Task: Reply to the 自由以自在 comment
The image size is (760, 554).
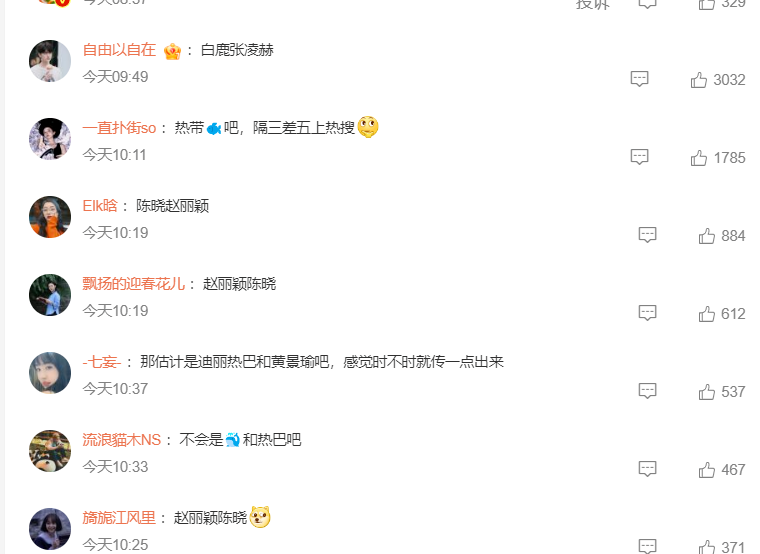Action: pyautogui.click(x=639, y=79)
